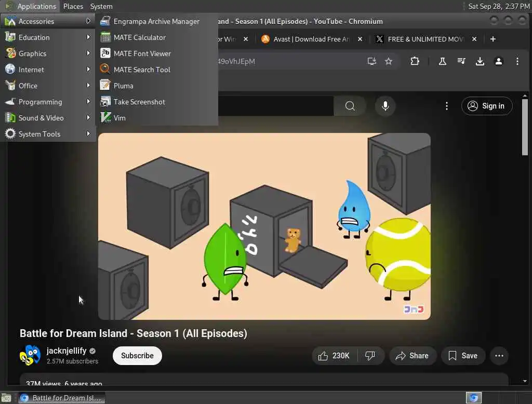532x404 pixels.
Task: Open MATE Font Viewer
Action: tap(156, 53)
